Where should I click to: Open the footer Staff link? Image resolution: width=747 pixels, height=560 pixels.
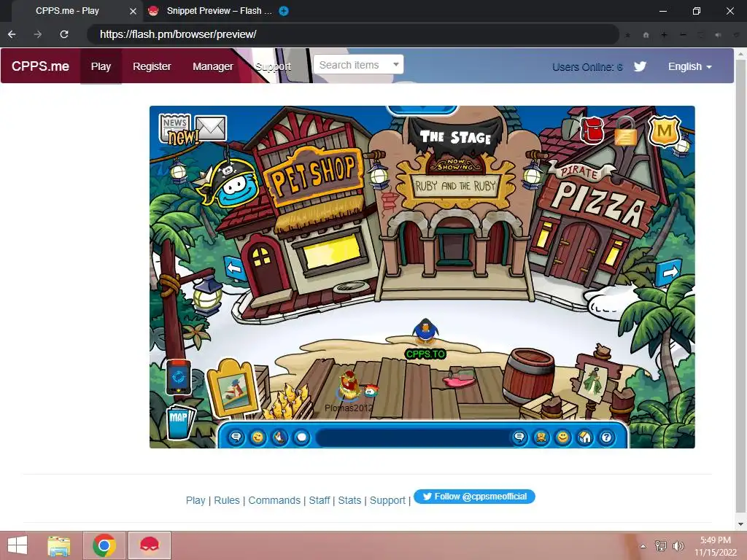[320, 500]
